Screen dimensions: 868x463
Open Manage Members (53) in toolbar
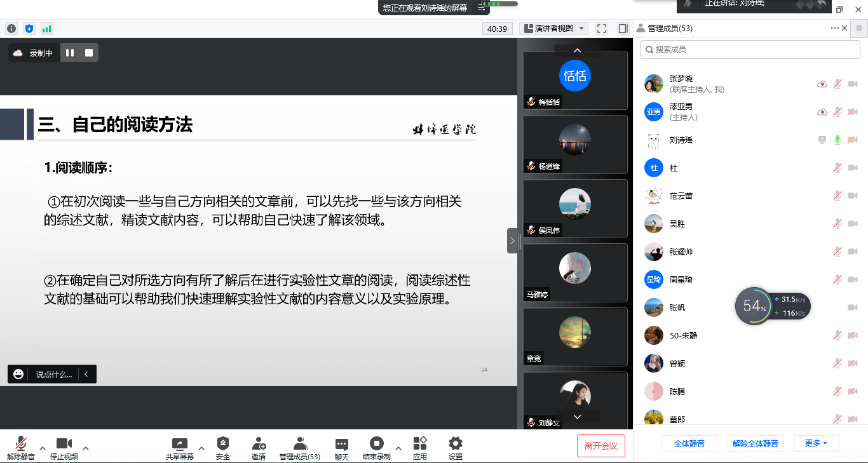tap(300, 444)
